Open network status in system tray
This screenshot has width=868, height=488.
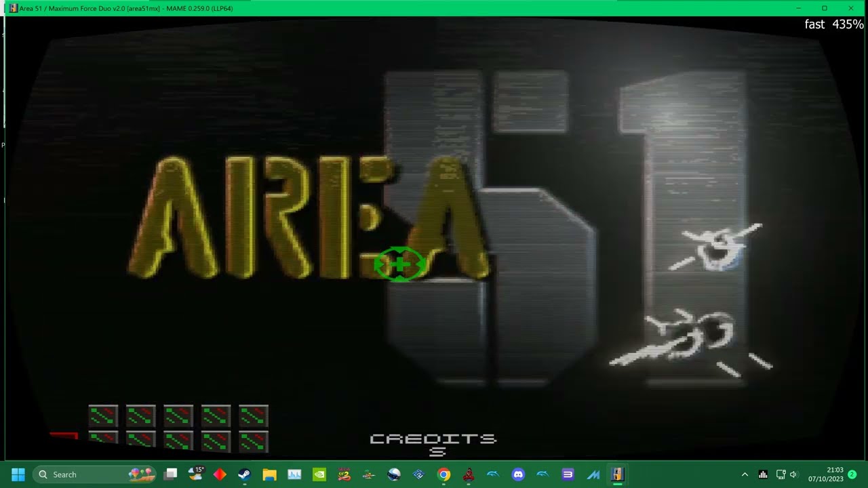pyautogui.click(x=781, y=474)
